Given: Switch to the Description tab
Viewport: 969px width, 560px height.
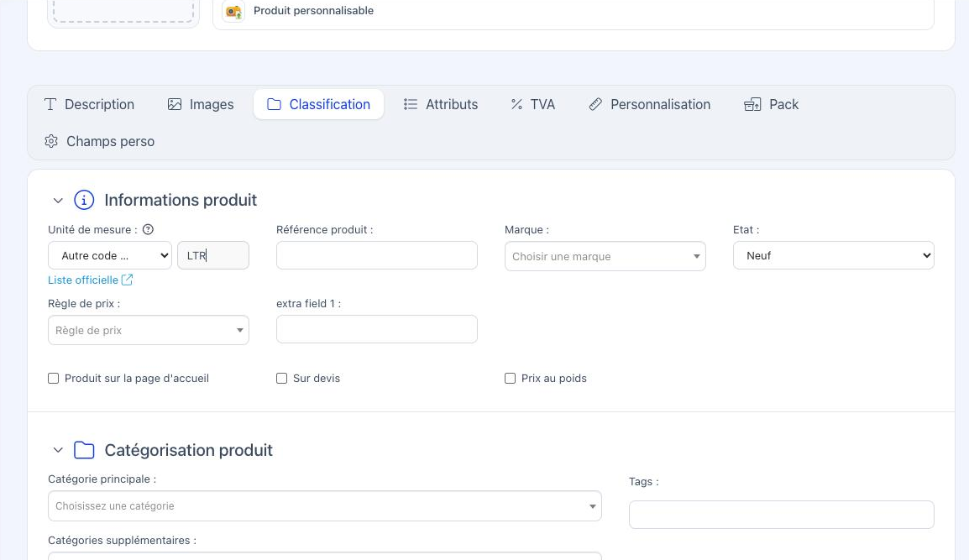Looking at the screenshot, I should [x=90, y=104].
